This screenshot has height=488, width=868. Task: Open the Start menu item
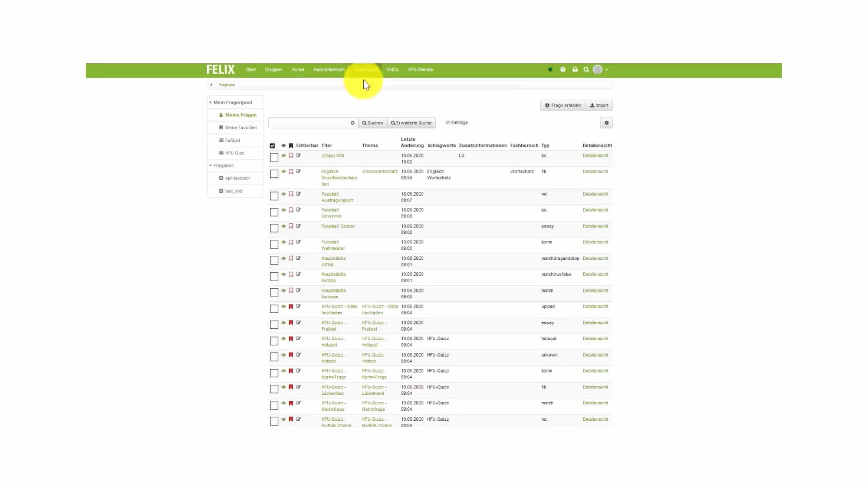pyautogui.click(x=251, y=70)
